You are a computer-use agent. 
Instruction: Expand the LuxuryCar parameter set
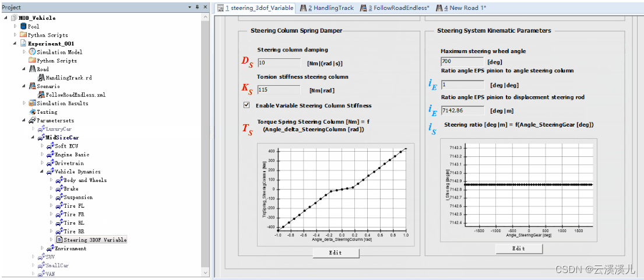pos(33,129)
